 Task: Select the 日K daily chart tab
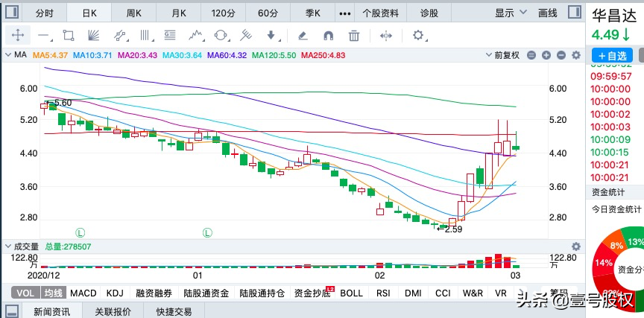click(x=89, y=13)
